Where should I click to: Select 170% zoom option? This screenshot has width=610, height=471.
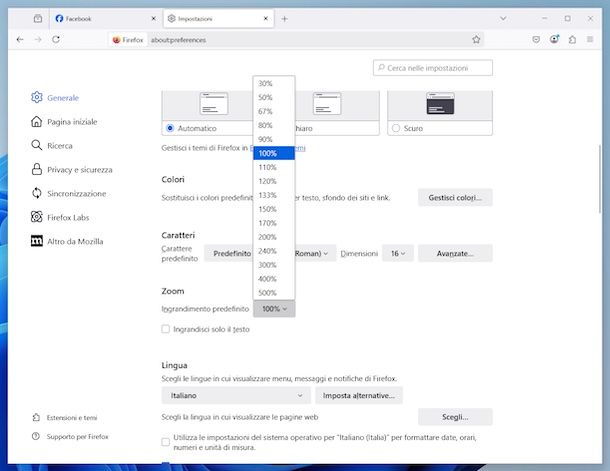(274, 223)
